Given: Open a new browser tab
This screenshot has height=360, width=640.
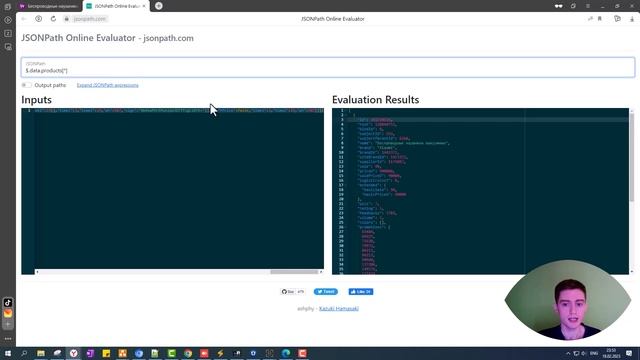Looking at the screenshot, I should (x=159, y=6).
